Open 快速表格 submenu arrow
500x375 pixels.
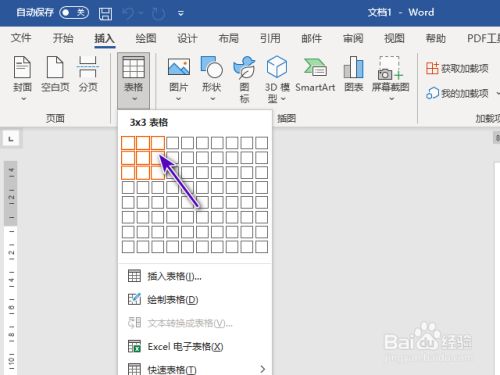[263, 369]
